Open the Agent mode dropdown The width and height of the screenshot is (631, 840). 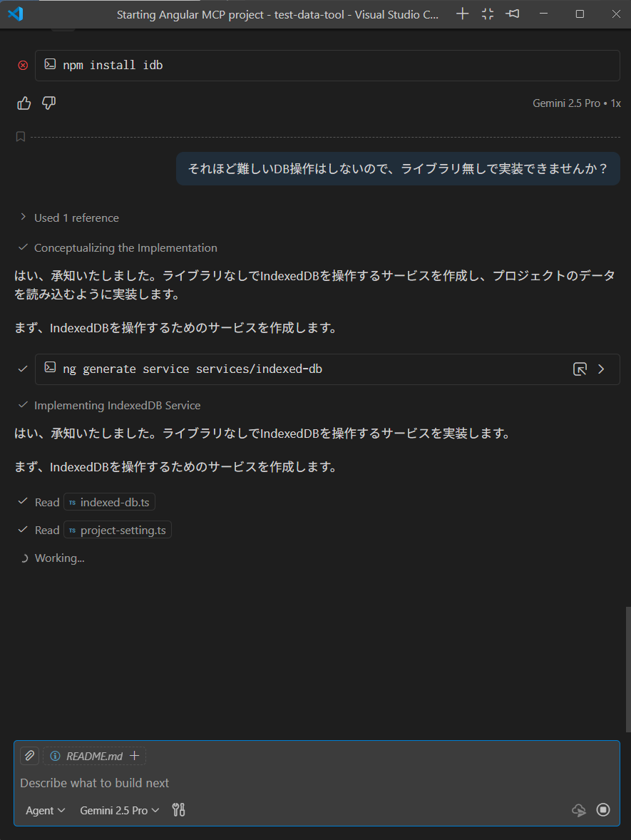point(44,810)
